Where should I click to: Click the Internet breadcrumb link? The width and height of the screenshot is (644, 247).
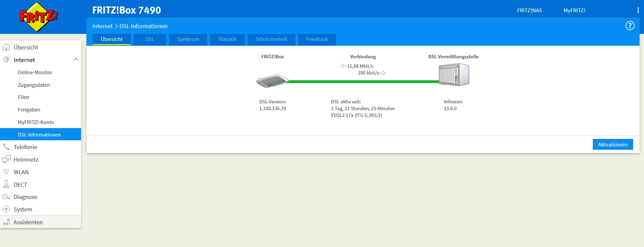coord(102,26)
